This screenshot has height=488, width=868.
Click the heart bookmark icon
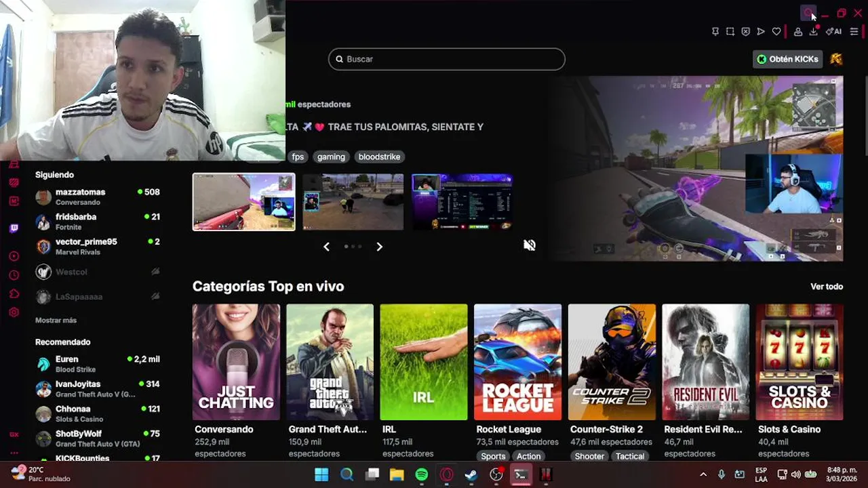tap(776, 32)
